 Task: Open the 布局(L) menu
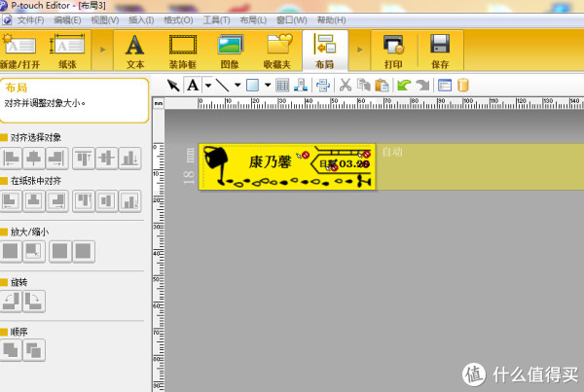pyautogui.click(x=253, y=20)
